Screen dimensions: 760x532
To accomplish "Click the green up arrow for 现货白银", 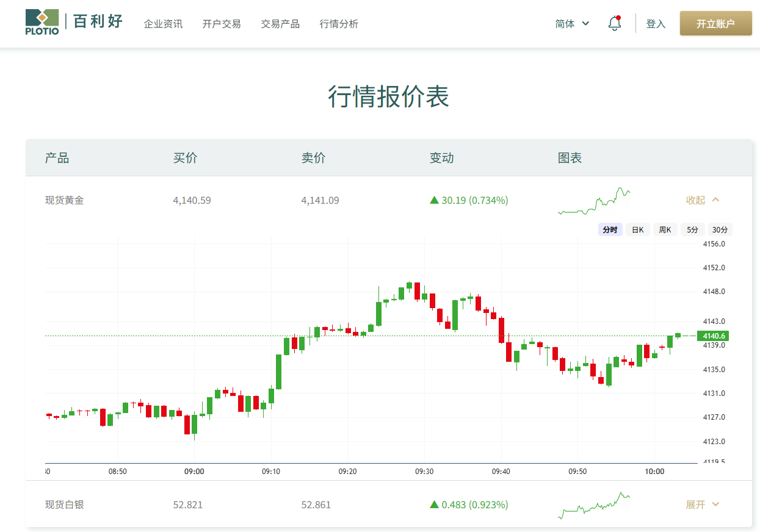I will click(434, 505).
